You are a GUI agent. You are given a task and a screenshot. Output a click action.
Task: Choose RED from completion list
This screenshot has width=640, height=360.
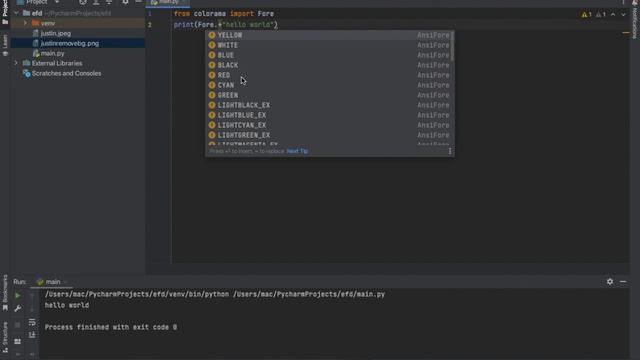click(x=329, y=75)
